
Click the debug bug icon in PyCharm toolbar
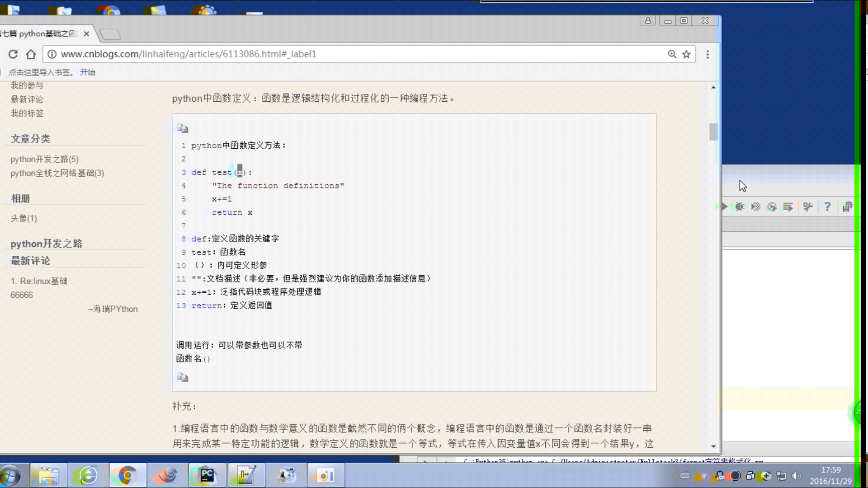click(740, 206)
